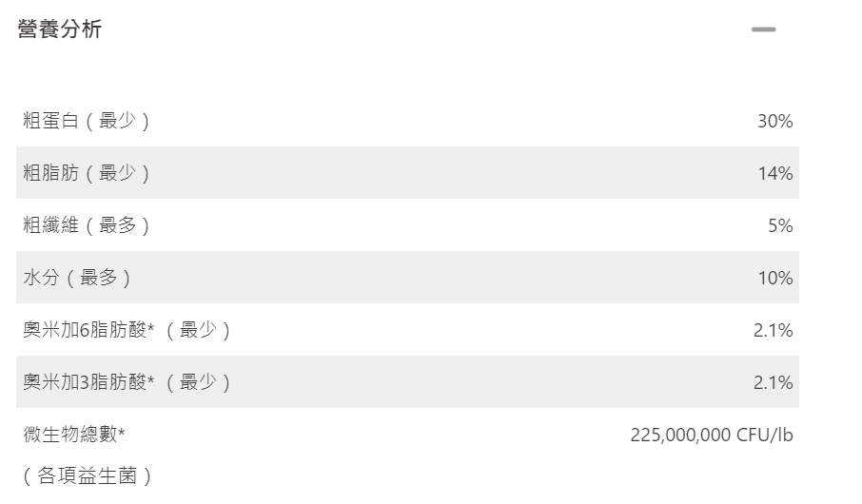The width and height of the screenshot is (862, 504).
Task: Click the 2.1% value for 奧米加3脂肪酸
Action: pyautogui.click(x=773, y=382)
